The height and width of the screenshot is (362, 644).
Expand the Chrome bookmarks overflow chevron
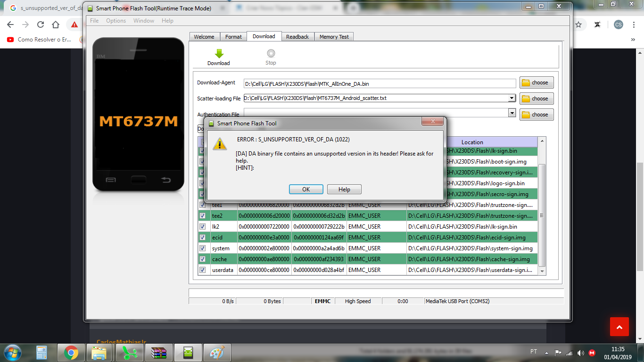[x=633, y=40]
